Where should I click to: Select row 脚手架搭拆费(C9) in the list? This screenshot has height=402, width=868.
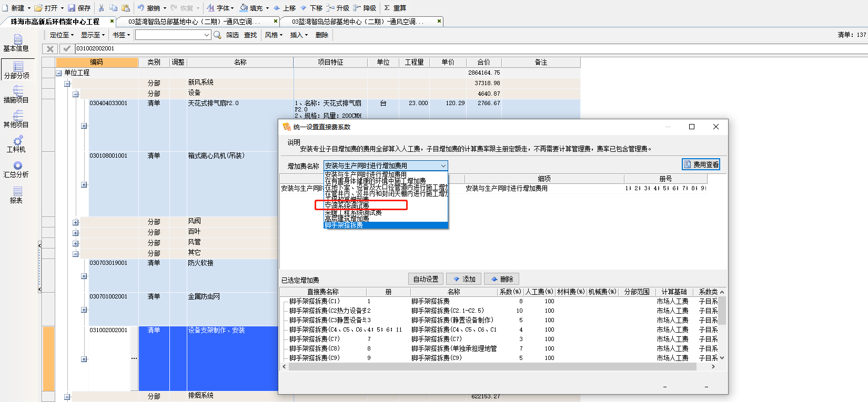coord(500,358)
